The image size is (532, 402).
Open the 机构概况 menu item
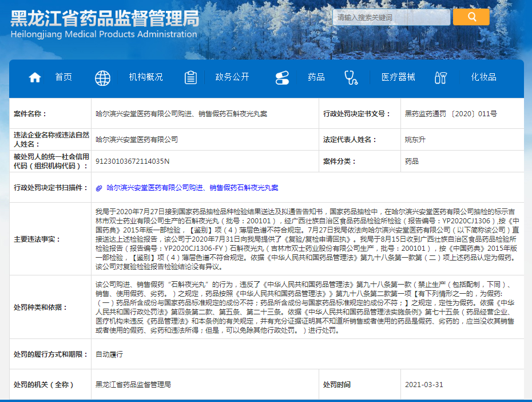tap(145, 77)
